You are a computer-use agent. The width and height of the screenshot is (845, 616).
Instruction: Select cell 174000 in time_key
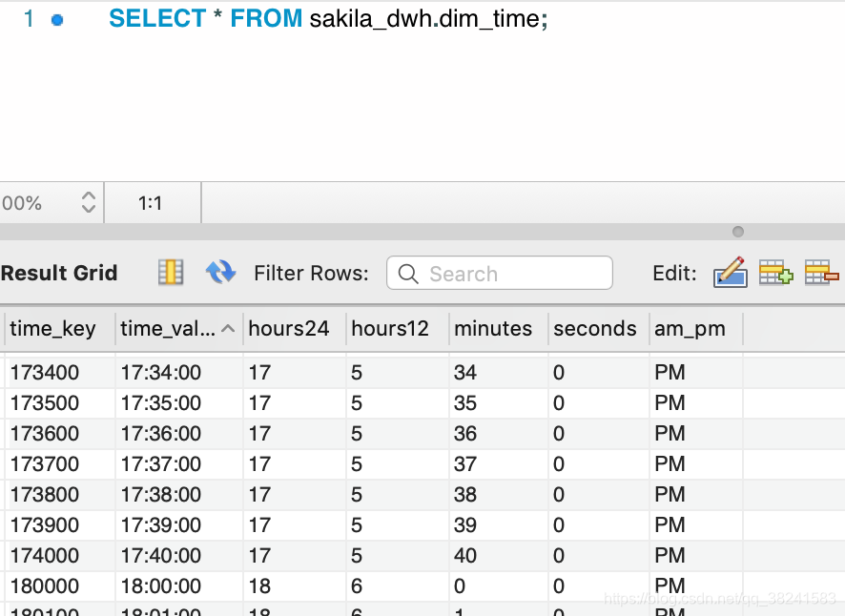pos(60,556)
